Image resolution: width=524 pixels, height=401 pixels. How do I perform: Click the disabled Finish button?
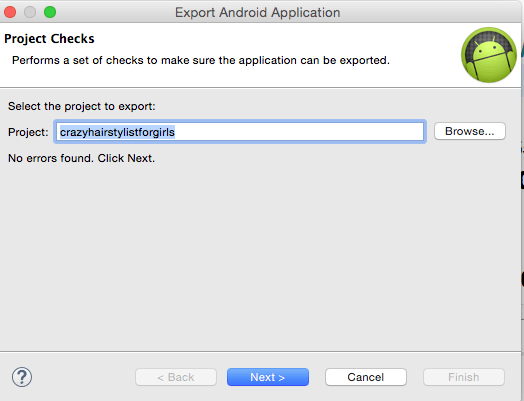464,377
